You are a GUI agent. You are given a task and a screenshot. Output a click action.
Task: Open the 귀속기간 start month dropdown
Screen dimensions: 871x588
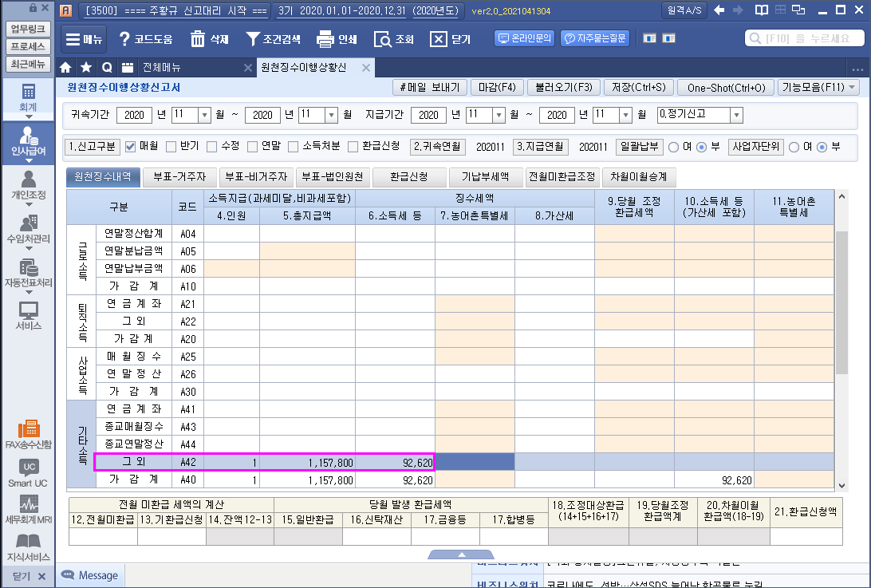point(203,115)
